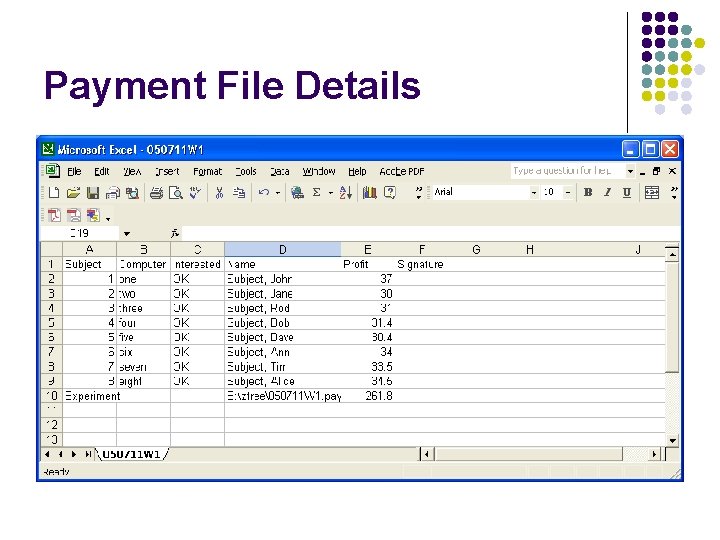Image resolution: width=720 pixels, height=540 pixels.
Task: Click the Convert to PDF and email icon
Action: pyautogui.click(x=73, y=215)
